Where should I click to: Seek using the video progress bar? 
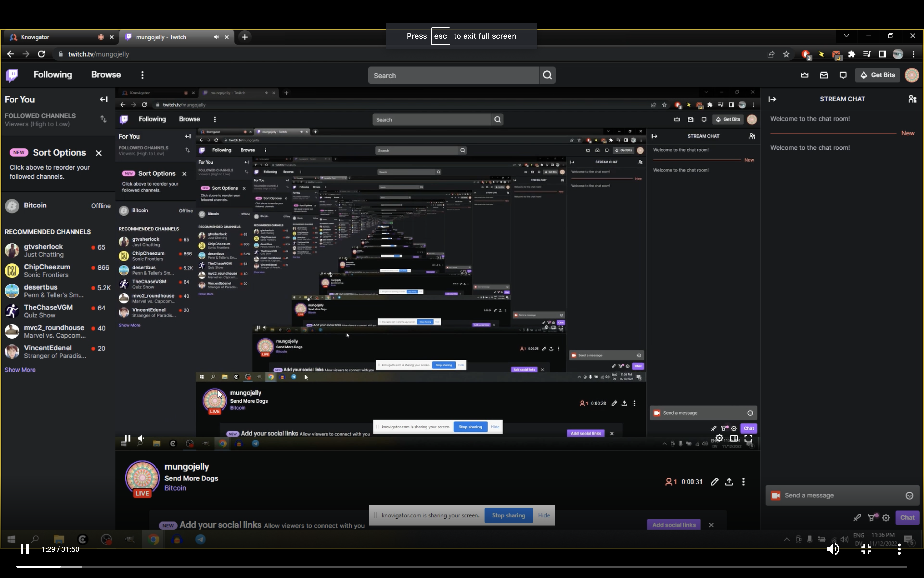coord(462,567)
